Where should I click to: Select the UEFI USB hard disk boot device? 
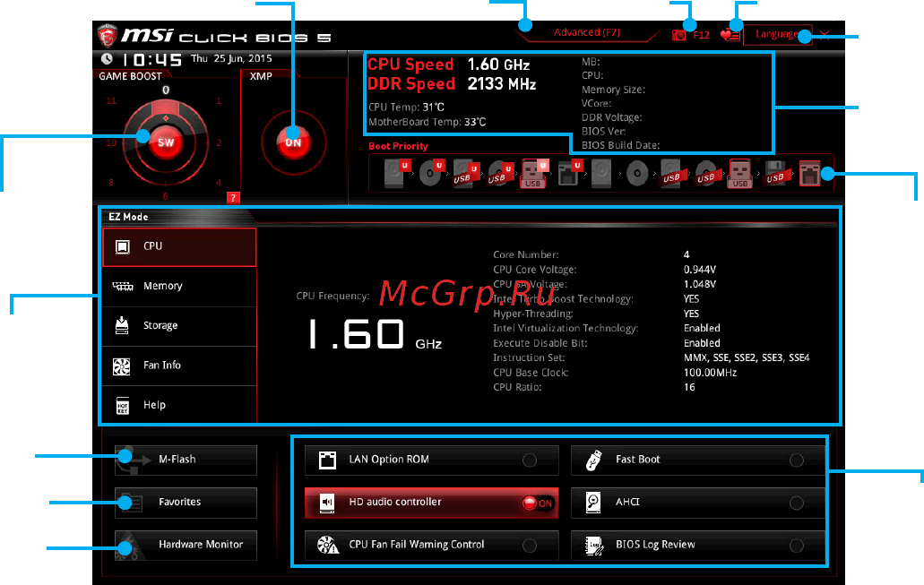point(465,173)
